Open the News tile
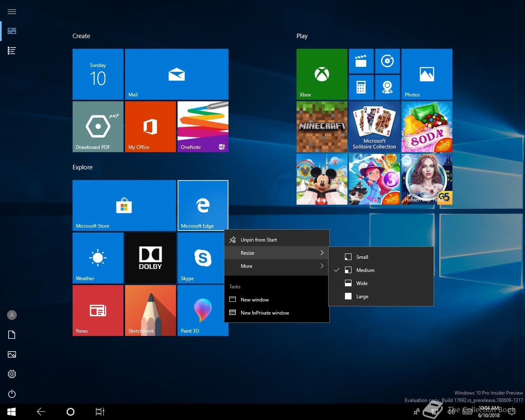This screenshot has width=525, height=420. click(98, 310)
